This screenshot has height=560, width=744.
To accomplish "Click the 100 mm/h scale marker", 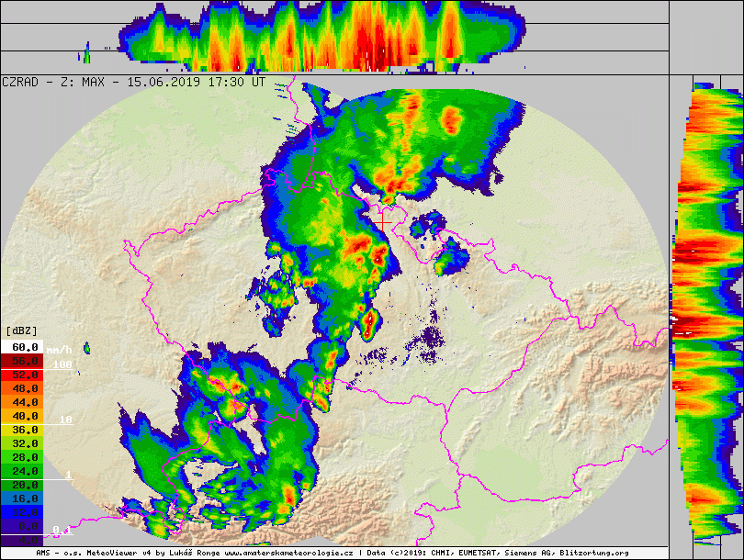I will [x=62, y=364].
